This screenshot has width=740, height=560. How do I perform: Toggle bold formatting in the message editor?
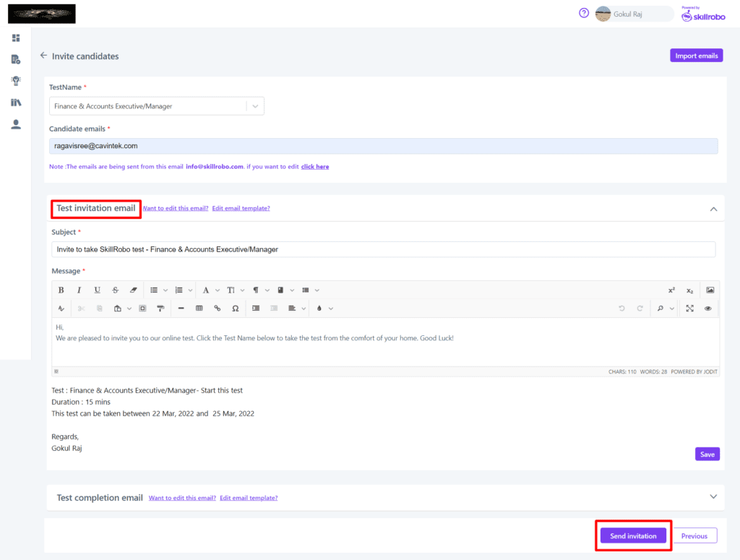[x=61, y=290]
